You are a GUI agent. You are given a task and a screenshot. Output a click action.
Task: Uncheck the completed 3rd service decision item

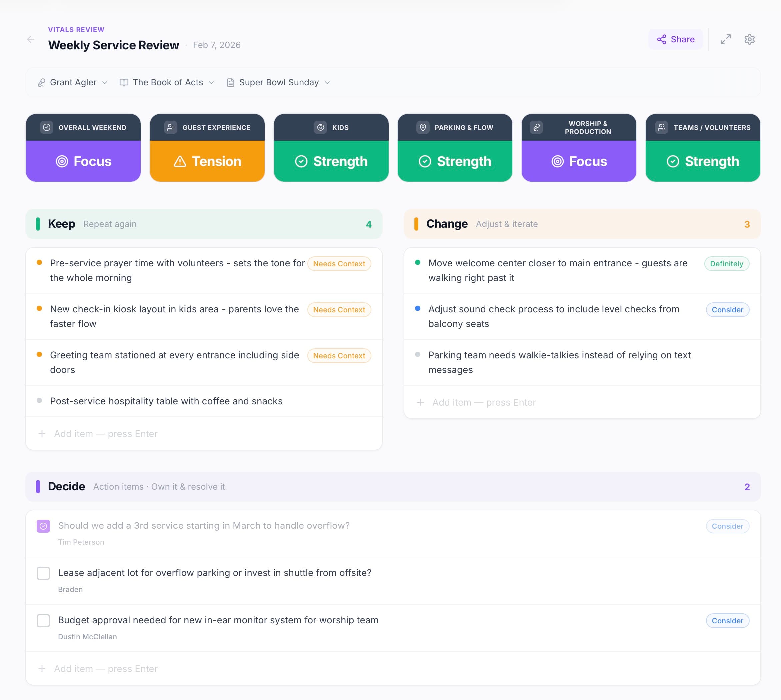(x=43, y=526)
